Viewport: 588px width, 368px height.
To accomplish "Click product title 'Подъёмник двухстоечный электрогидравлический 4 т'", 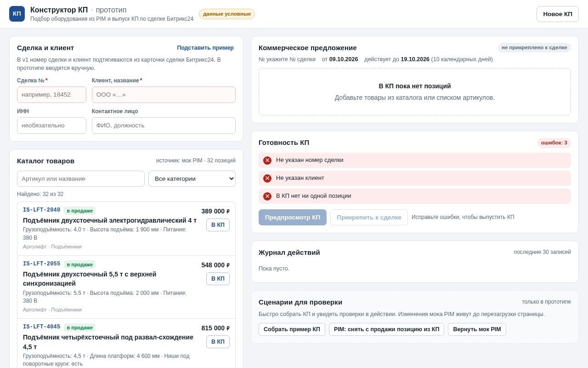I will 110,220.
